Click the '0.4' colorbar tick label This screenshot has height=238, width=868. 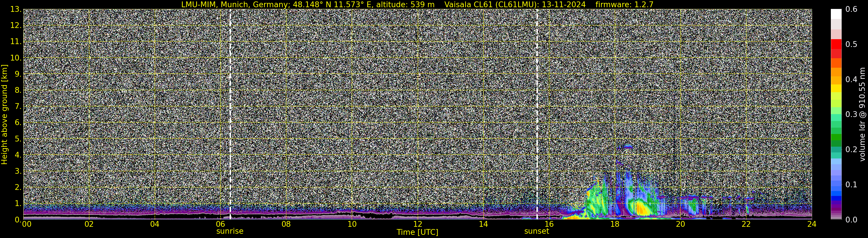click(x=852, y=79)
